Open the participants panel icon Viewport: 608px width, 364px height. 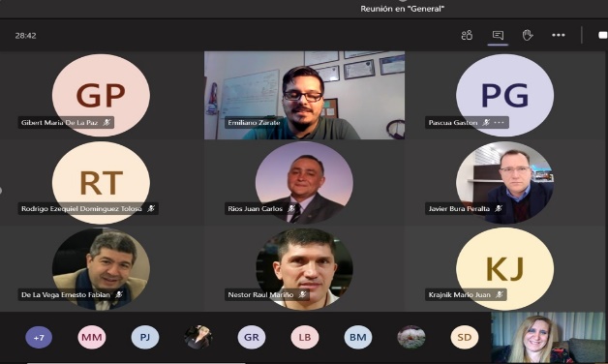(467, 35)
